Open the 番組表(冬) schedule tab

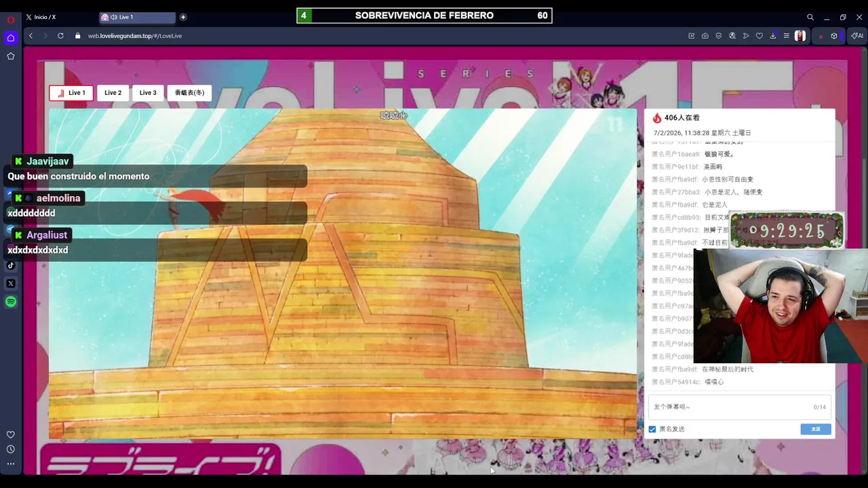coord(189,93)
